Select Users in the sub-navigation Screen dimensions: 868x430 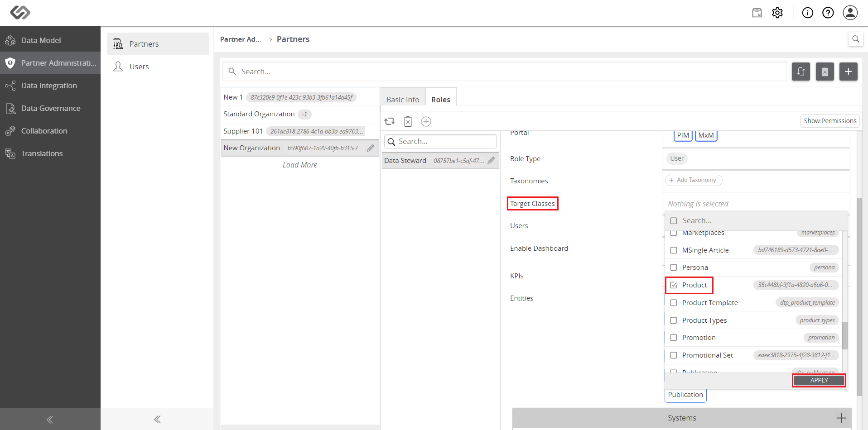point(158,67)
